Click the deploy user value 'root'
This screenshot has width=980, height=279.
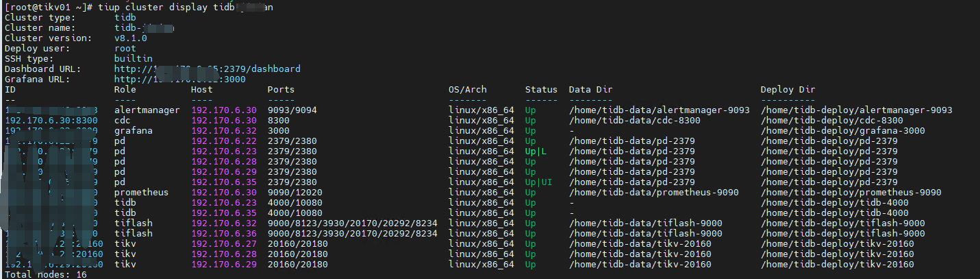(x=125, y=49)
